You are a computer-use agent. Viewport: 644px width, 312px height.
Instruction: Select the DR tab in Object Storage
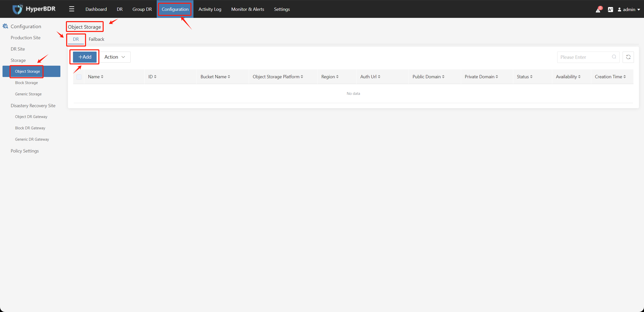[76, 38]
